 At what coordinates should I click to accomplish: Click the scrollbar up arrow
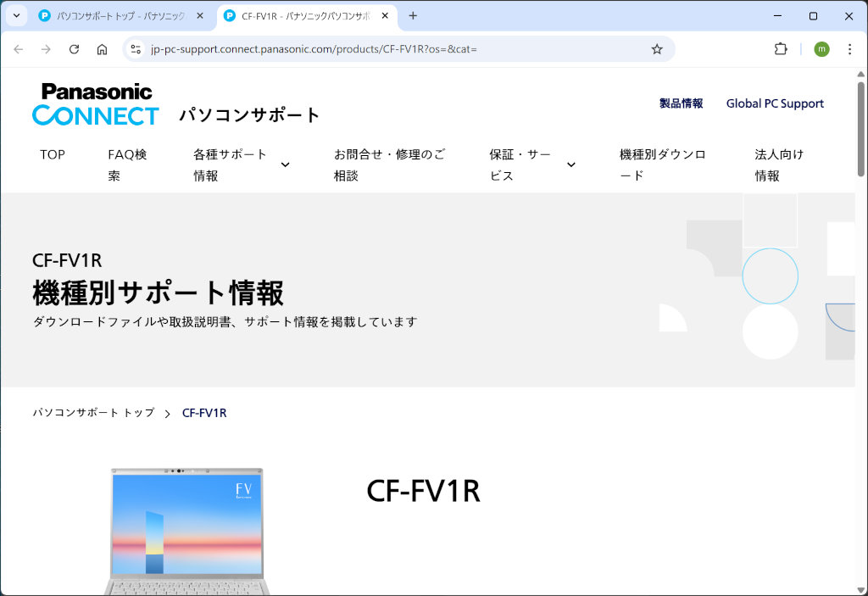pos(861,75)
